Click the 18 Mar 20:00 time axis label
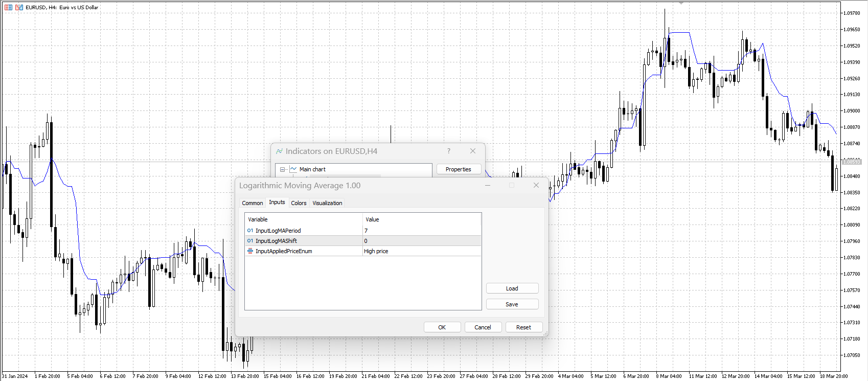The image size is (868, 381). [x=834, y=376]
